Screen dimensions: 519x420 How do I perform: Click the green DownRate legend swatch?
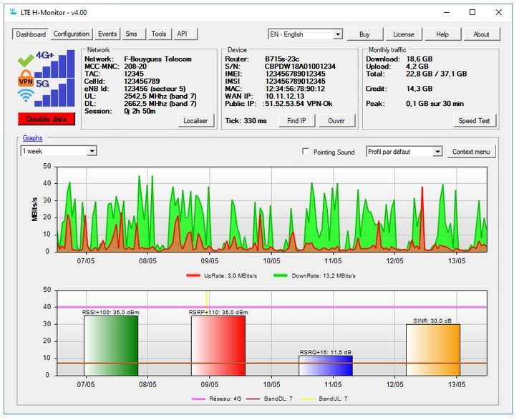[x=281, y=275]
